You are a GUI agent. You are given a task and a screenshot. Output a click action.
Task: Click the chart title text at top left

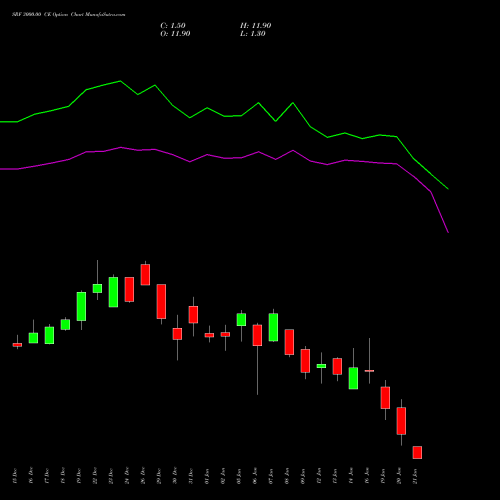click(69, 15)
